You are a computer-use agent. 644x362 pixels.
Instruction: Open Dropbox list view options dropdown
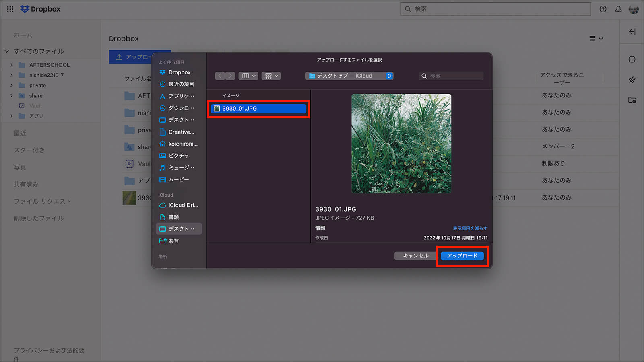point(596,39)
